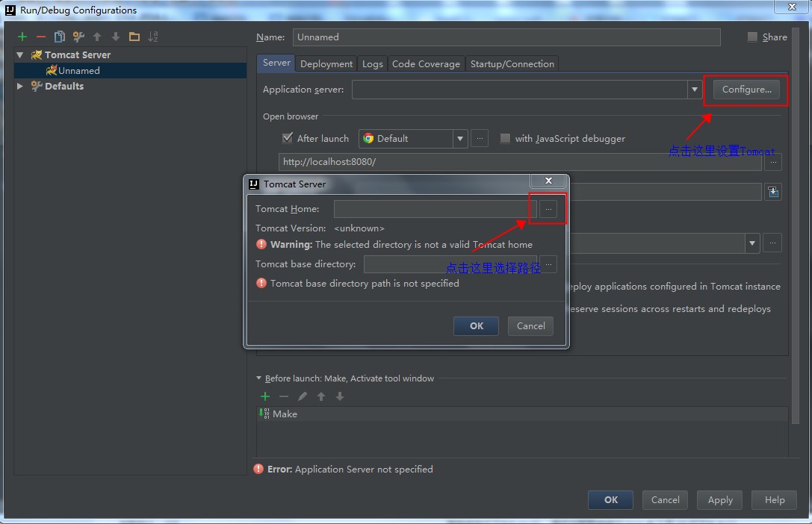Sort configurations alphabetically icon
The width and height of the screenshot is (812, 524).
pyautogui.click(x=153, y=37)
